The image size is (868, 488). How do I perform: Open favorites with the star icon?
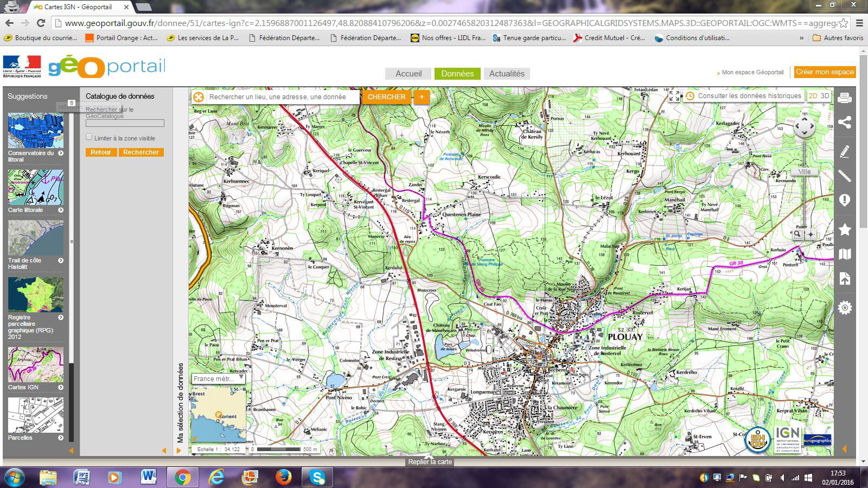[x=845, y=229]
